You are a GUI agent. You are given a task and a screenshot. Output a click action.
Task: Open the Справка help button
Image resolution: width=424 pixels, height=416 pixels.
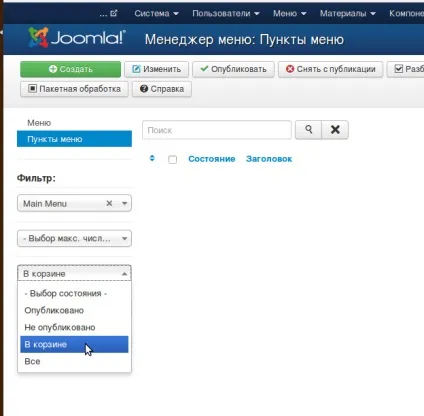(x=162, y=89)
